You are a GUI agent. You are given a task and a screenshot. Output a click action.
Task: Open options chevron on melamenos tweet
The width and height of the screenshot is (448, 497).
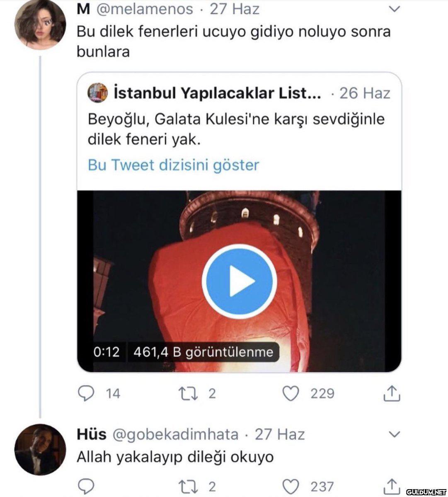(395, 9)
